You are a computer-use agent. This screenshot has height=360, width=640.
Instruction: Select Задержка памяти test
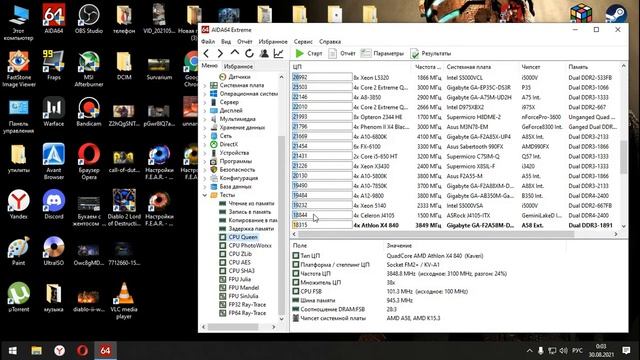click(x=247, y=229)
